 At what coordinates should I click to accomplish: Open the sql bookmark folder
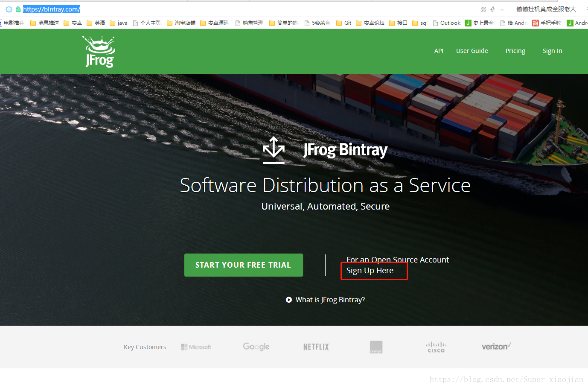click(420, 23)
